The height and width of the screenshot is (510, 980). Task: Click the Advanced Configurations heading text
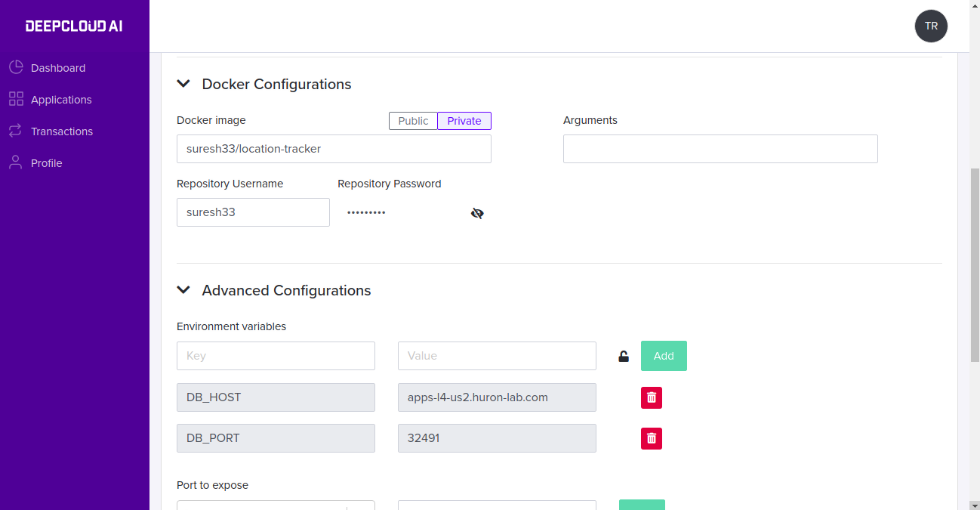click(x=286, y=290)
